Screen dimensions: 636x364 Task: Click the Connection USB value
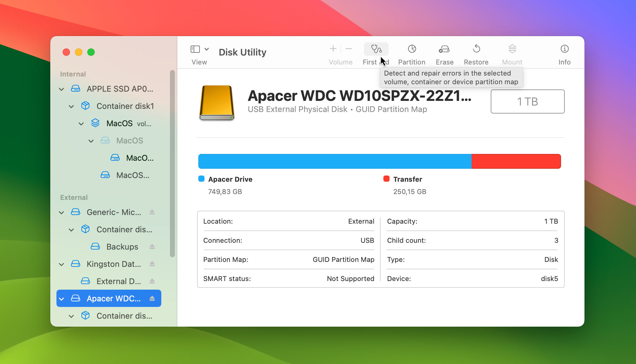pos(367,240)
